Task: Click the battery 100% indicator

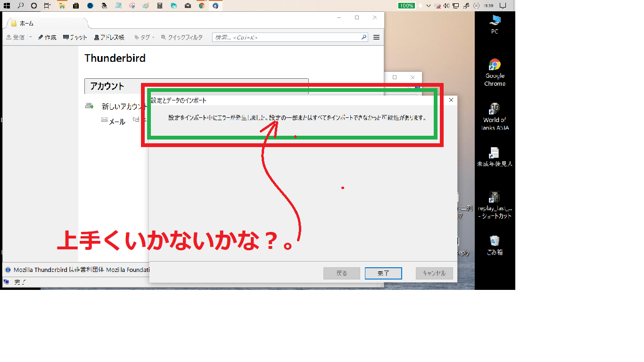Action: [x=406, y=6]
